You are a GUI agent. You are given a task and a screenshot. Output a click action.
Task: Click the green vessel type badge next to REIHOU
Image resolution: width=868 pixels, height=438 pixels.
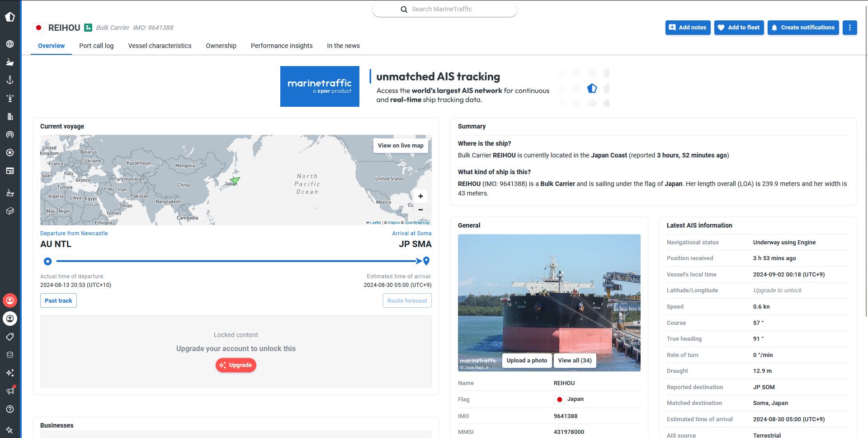coord(88,28)
